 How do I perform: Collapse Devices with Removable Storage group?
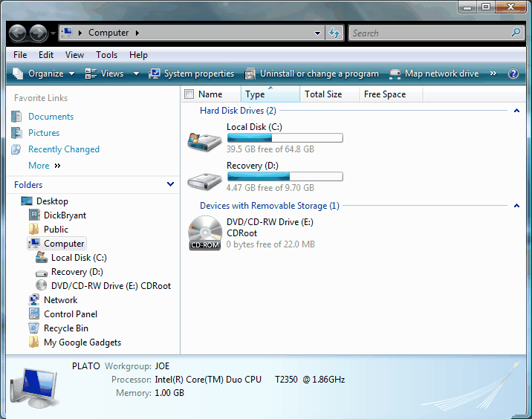pyautogui.click(x=516, y=206)
